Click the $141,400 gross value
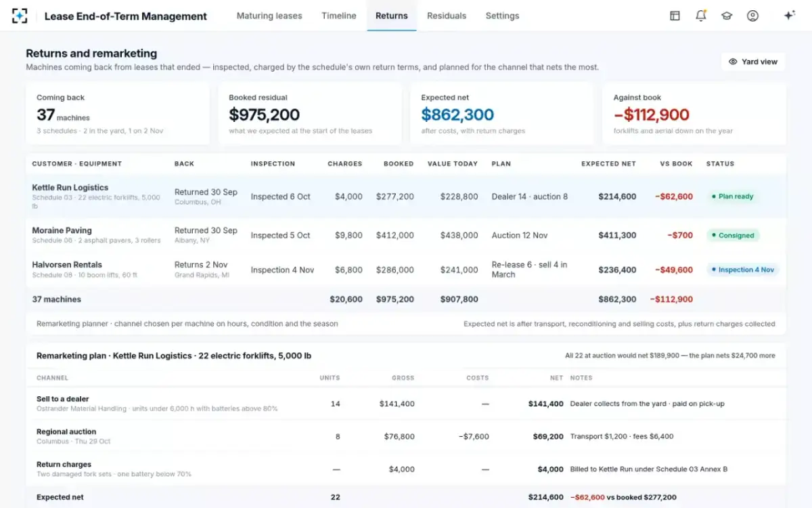Image resolution: width=812 pixels, height=508 pixels. coord(397,404)
